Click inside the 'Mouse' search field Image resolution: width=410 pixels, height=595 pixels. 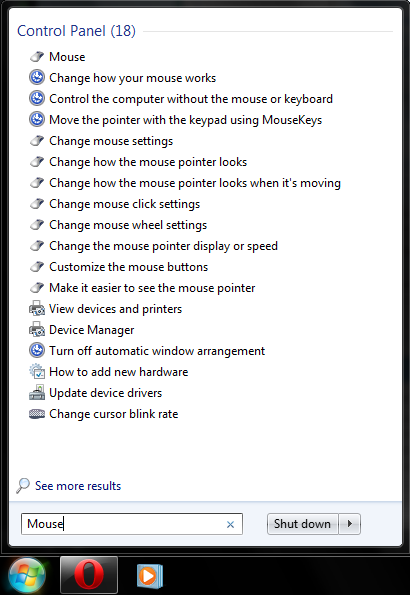[131, 524]
